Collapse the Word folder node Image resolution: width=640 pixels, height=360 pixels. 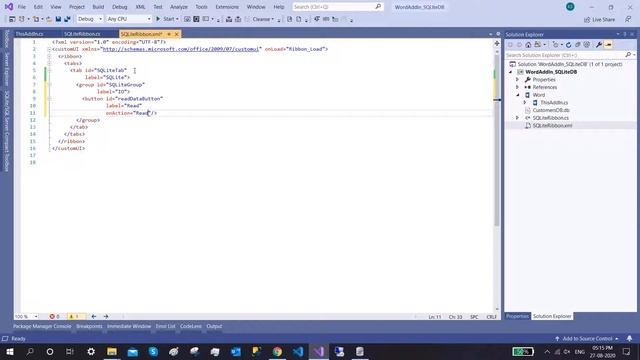[518, 95]
